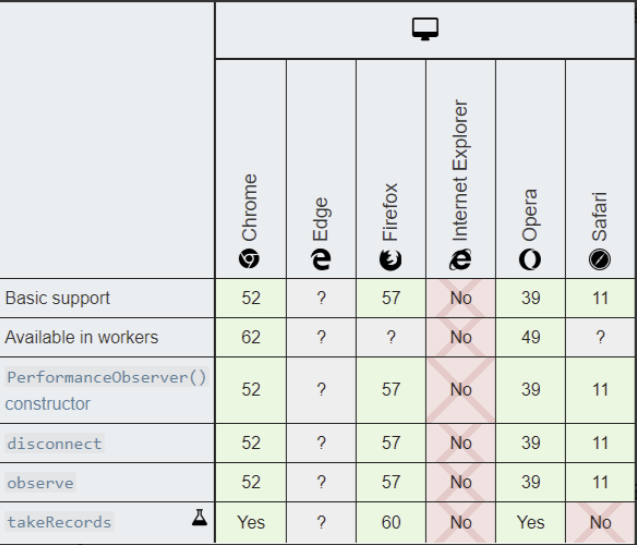
Task: Click the Edge browser logo icon
Action: tap(321, 260)
